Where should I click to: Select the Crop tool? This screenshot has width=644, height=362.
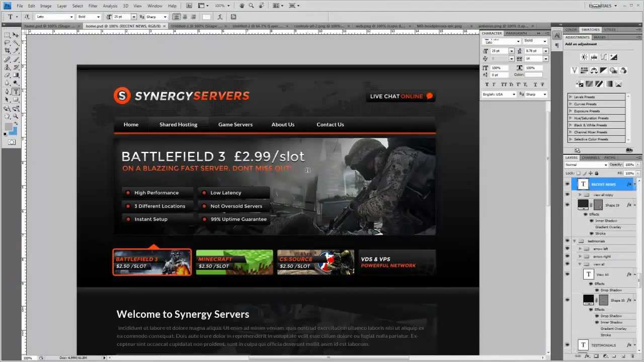coord(7,51)
